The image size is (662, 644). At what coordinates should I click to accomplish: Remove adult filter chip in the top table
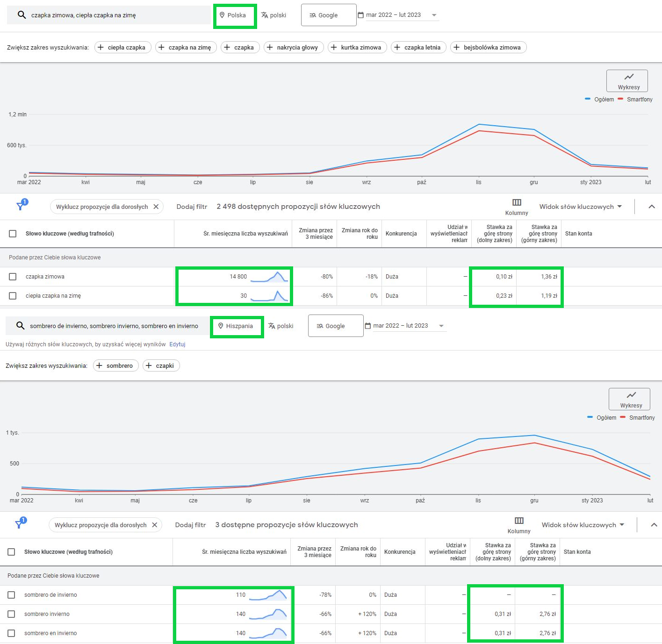156,207
